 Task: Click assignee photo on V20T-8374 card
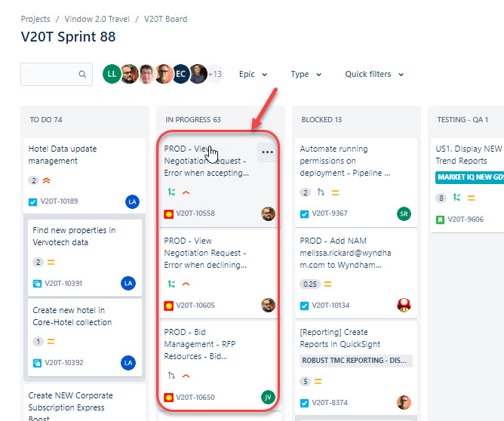pos(404,402)
